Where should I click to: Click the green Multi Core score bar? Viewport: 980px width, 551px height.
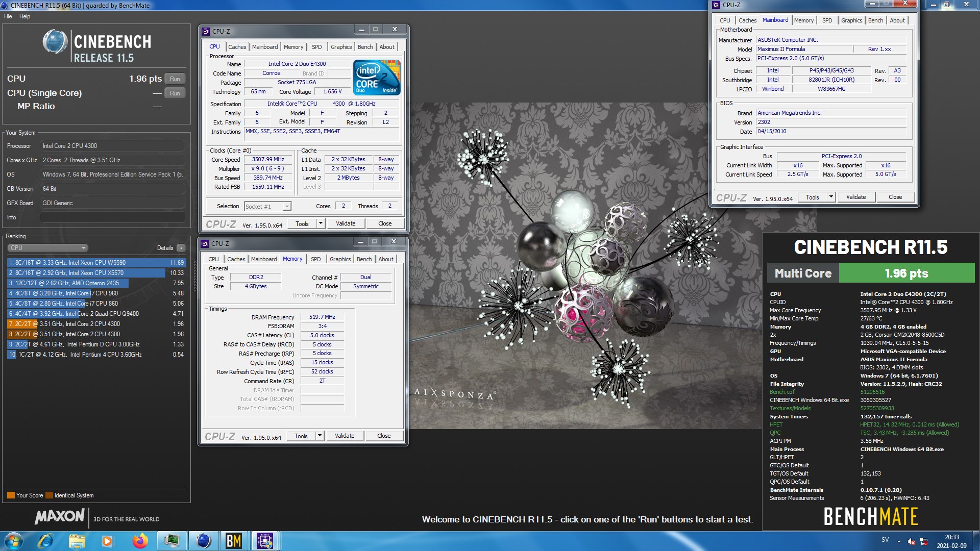coord(906,273)
